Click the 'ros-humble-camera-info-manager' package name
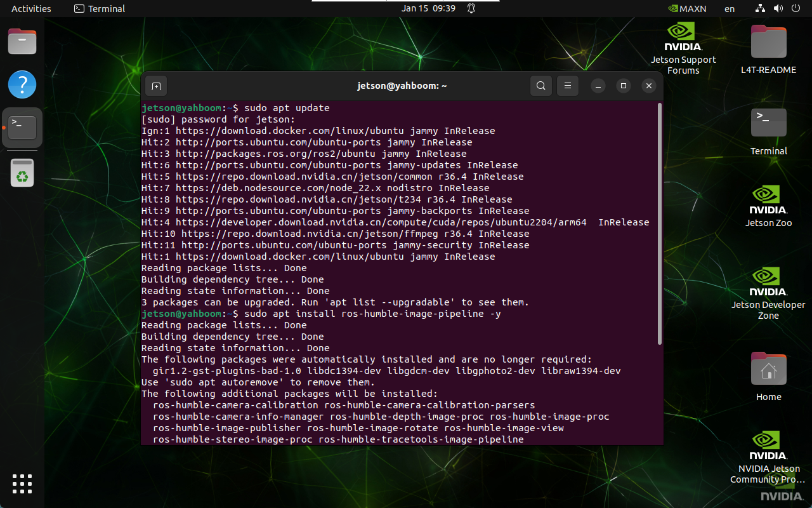 pyautogui.click(x=238, y=417)
